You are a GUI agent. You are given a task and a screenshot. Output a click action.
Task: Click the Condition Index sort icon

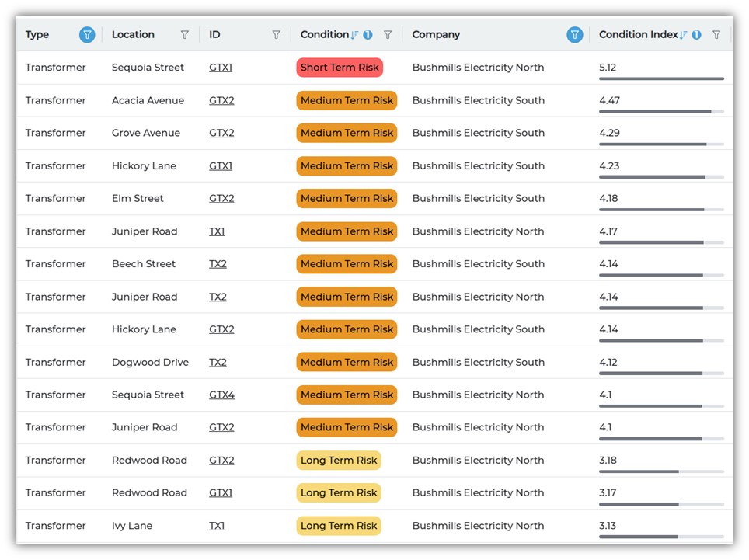684,35
